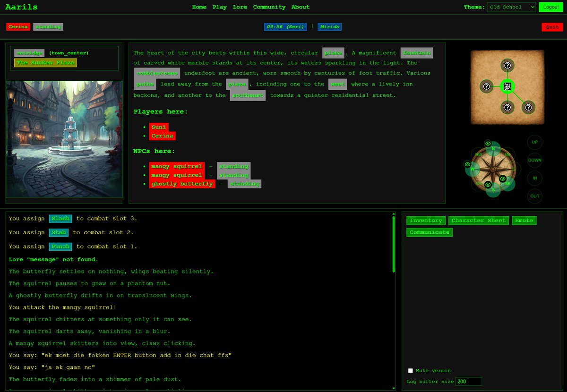Look southeast with the eye icon beside SE

[503, 179]
